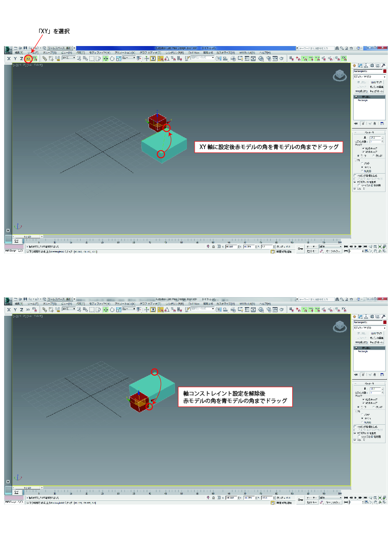Click remove modifier trash icon in top screenshot
This screenshot has width=392, height=551.
tap(375, 123)
